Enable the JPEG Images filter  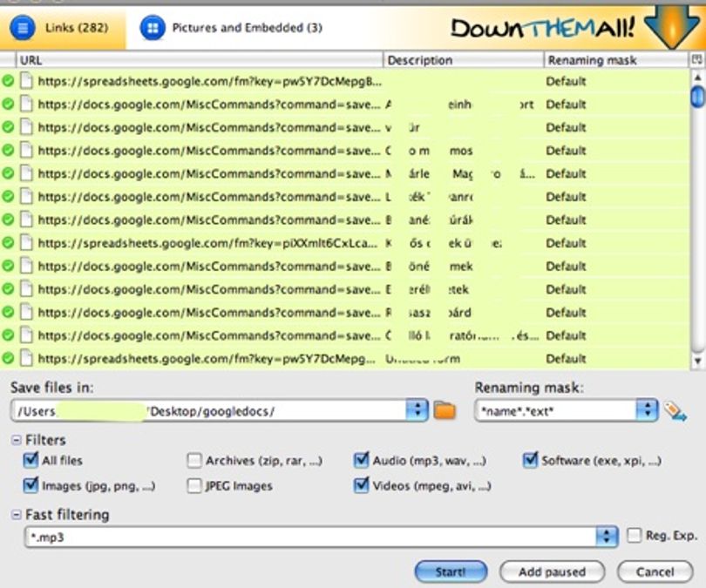[x=194, y=486]
